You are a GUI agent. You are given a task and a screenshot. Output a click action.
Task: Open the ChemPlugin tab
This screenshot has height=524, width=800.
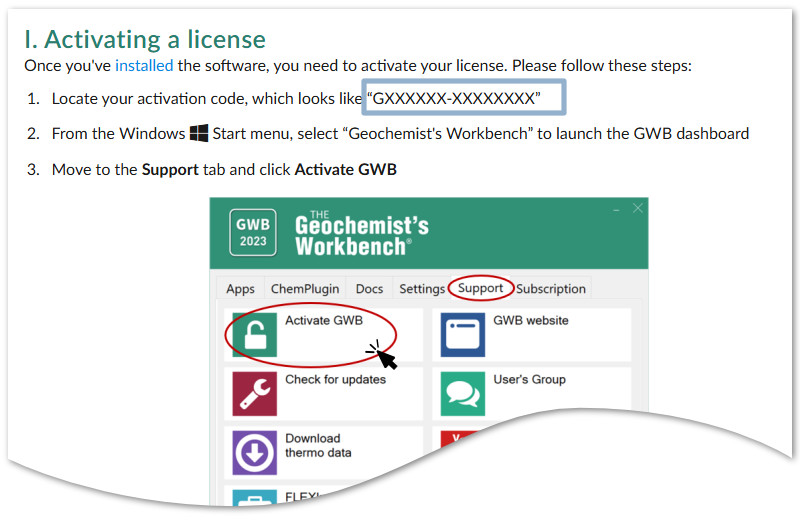point(305,289)
